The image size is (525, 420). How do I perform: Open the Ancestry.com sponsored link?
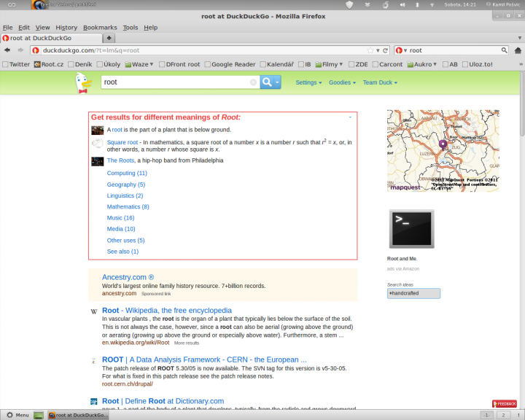(128, 277)
